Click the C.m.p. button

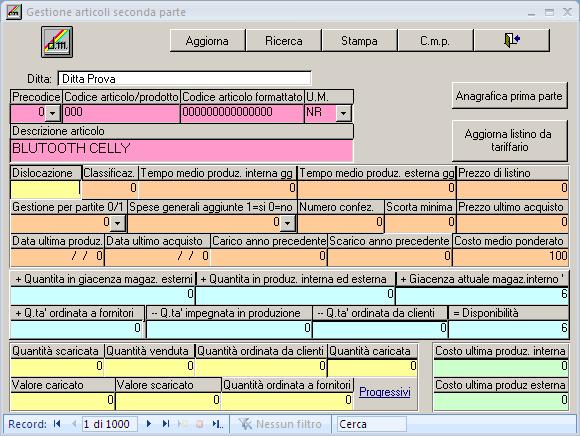coord(435,40)
